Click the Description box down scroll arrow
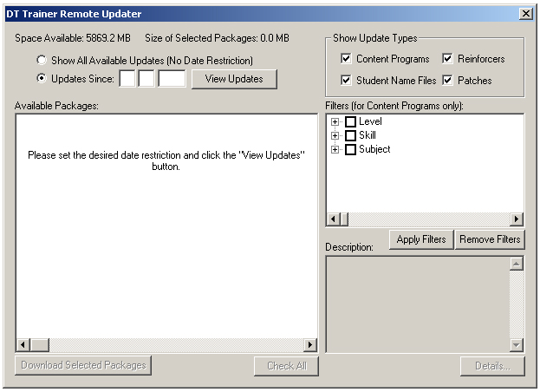 click(517, 345)
